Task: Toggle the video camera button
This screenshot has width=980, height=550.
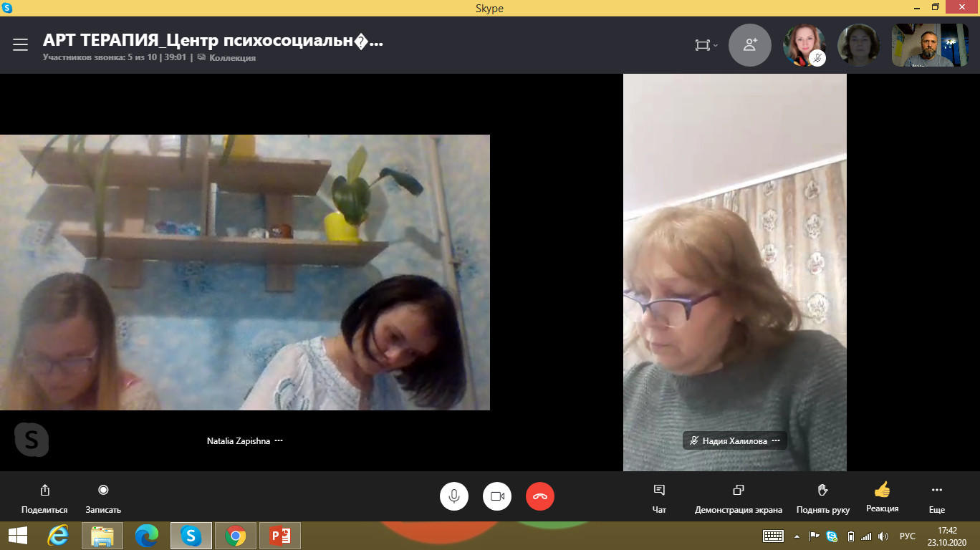Action: [x=497, y=496]
